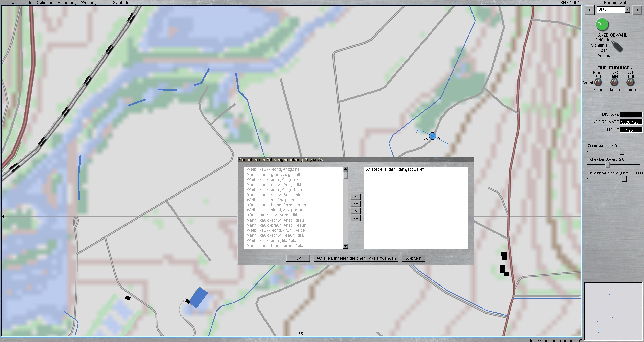Toggle the Art overlay switch
Image resolution: width=644 pixels, height=342 pixels.
pyautogui.click(x=630, y=82)
